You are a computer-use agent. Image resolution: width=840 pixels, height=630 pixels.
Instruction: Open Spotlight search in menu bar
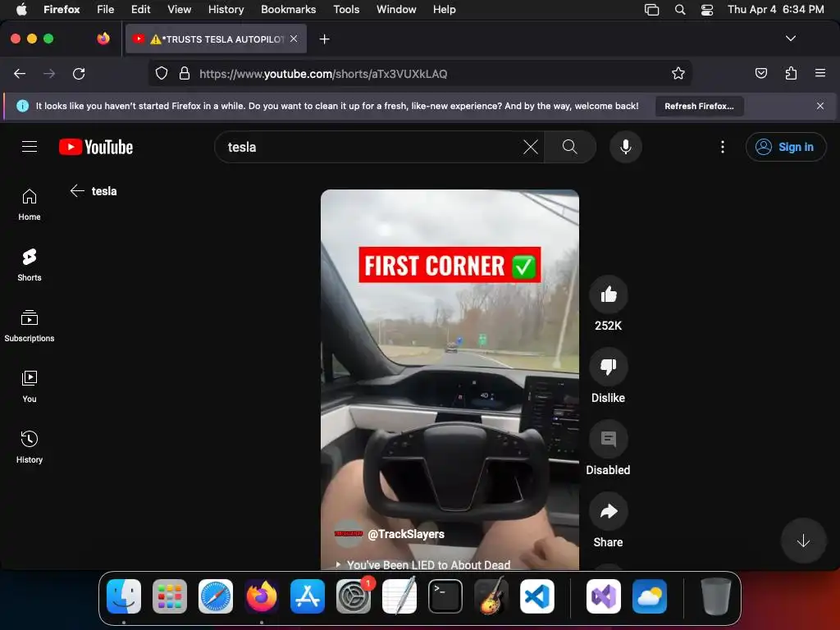pyautogui.click(x=680, y=9)
